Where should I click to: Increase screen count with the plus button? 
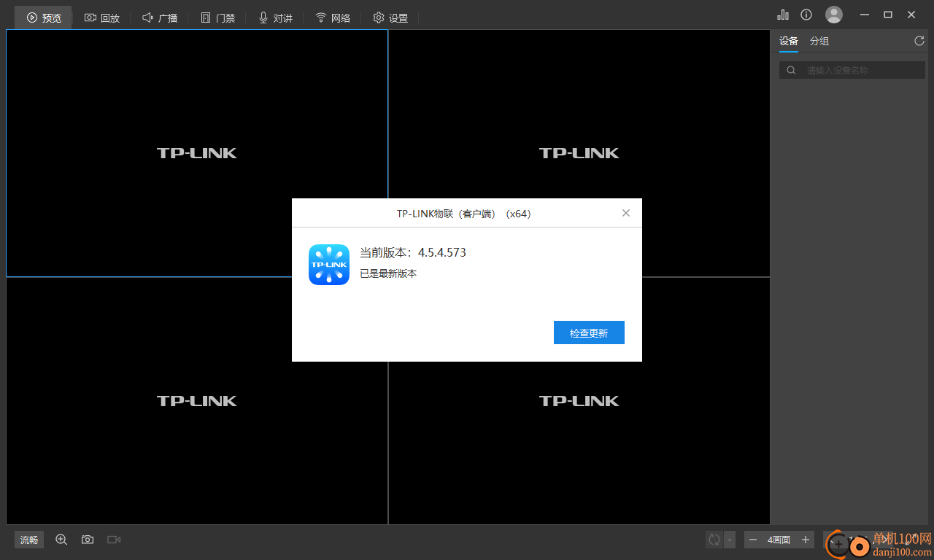coord(806,540)
